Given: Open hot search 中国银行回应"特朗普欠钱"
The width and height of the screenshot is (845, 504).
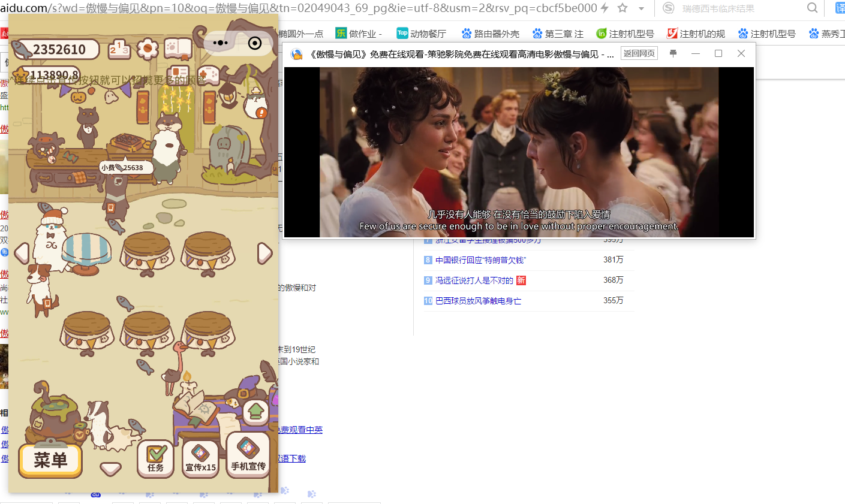Looking at the screenshot, I should coord(480,260).
